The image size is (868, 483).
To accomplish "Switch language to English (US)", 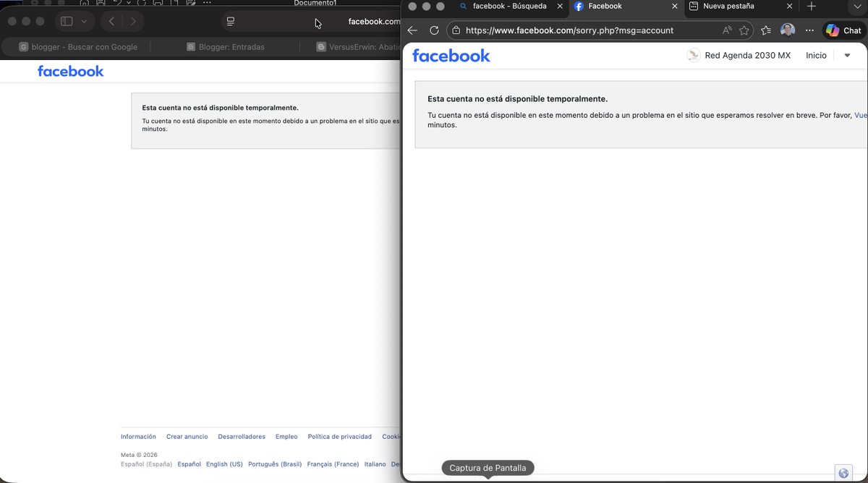I will [224, 464].
